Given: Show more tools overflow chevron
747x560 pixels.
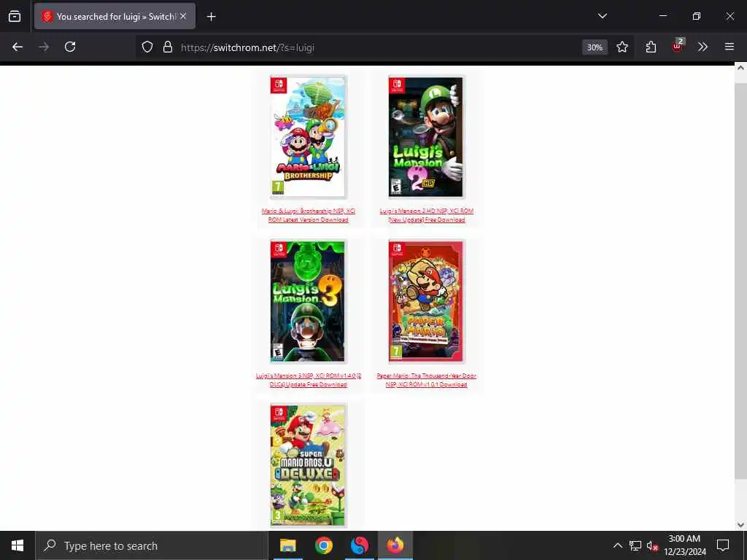Looking at the screenshot, I should (703, 47).
